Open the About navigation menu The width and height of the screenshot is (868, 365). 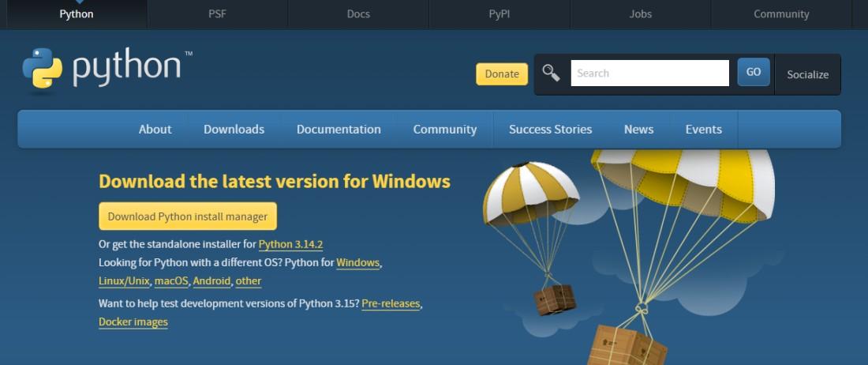click(155, 129)
